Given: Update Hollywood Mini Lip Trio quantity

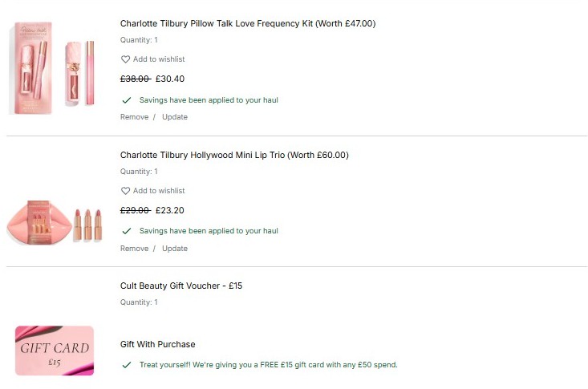Looking at the screenshot, I should [x=175, y=249].
